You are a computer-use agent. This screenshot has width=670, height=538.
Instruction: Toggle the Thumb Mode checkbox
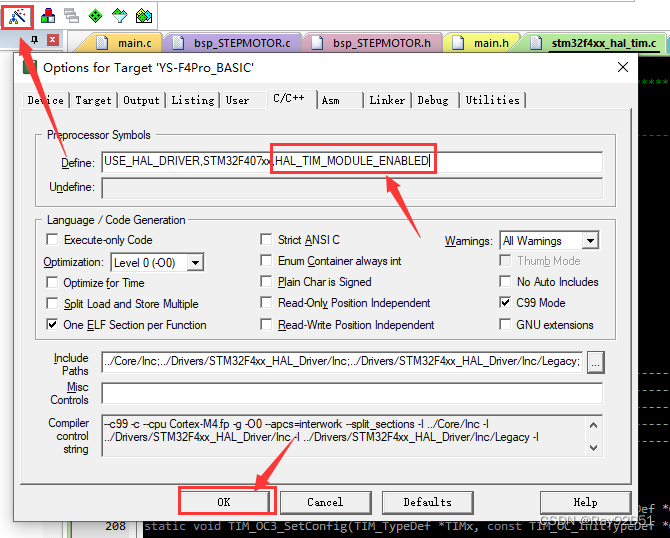[x=505, y=260]
